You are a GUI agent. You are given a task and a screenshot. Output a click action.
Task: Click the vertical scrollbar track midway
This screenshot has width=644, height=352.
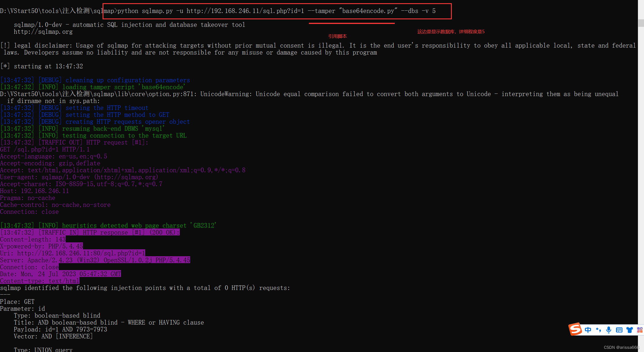click(x=641, y=173)
